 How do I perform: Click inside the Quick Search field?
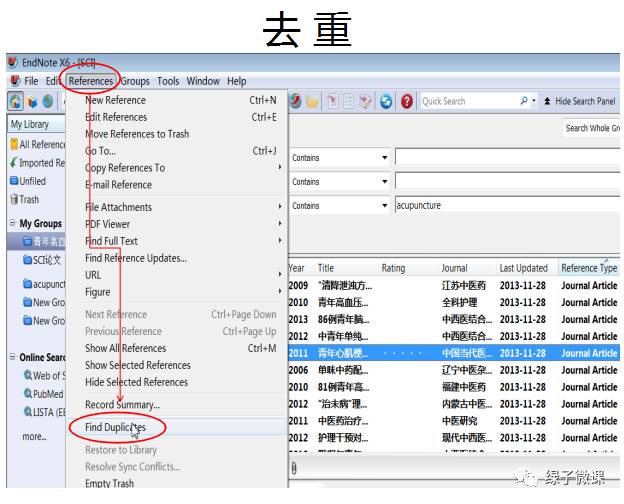click(470, 101)
